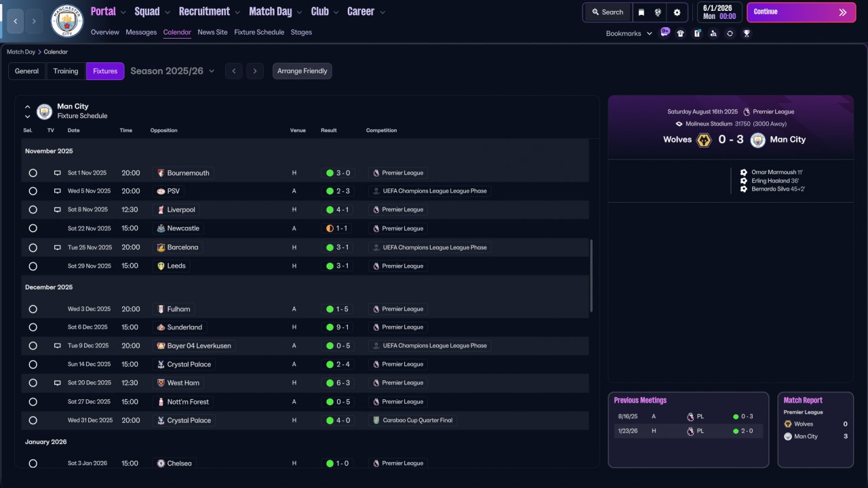Screen dimensions: 868x488
Task: Open the scouting magnifier shortcut icon
Action: point(713,33)
